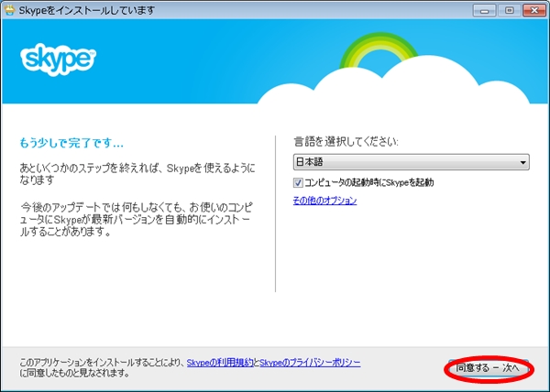
Task: Open the Skypeのプライバシーポリシー link
Action: [x=310, y=363]
